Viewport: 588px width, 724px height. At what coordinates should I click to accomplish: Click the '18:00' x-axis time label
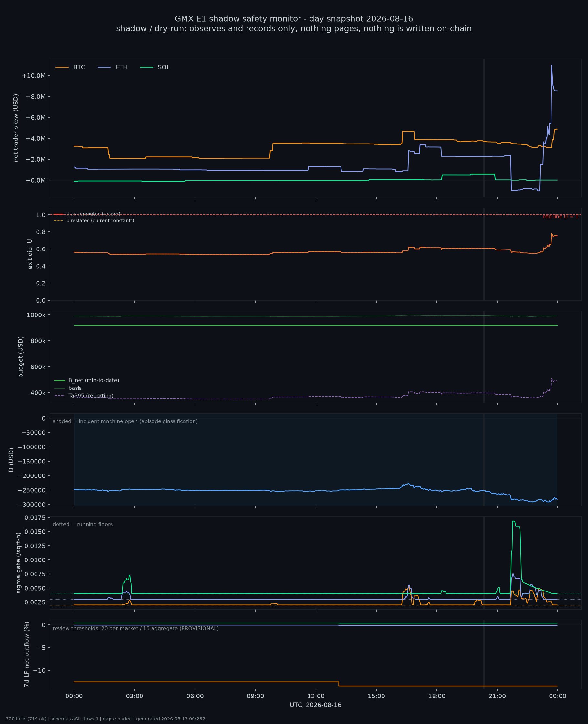436,696
